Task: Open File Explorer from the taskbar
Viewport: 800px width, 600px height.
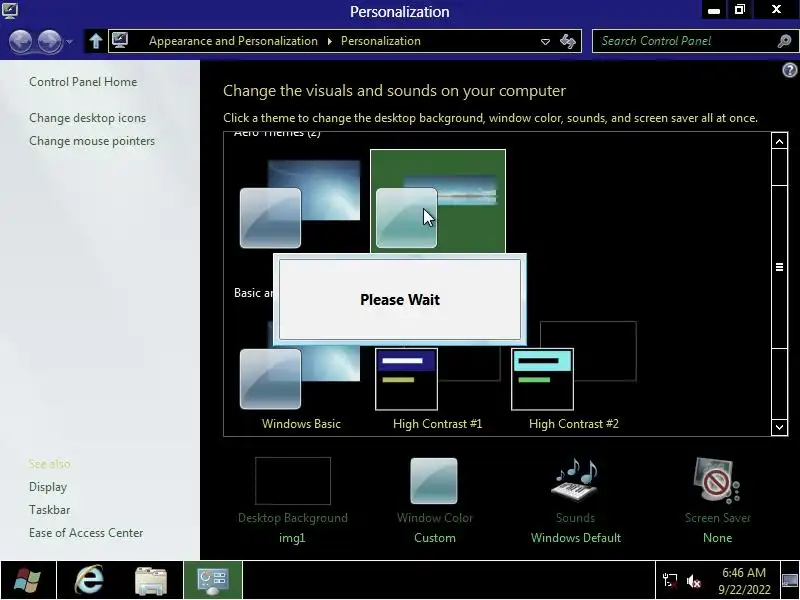Action: point(151,580)
